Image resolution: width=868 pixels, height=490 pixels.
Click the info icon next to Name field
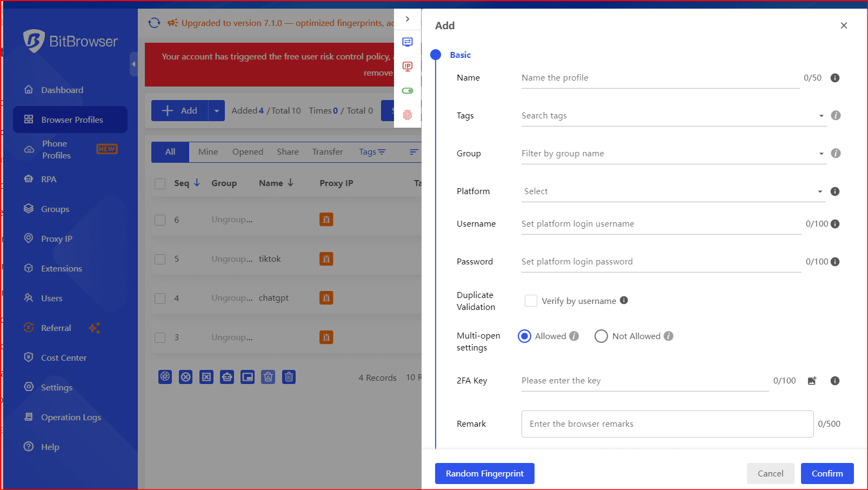point(834,78)
